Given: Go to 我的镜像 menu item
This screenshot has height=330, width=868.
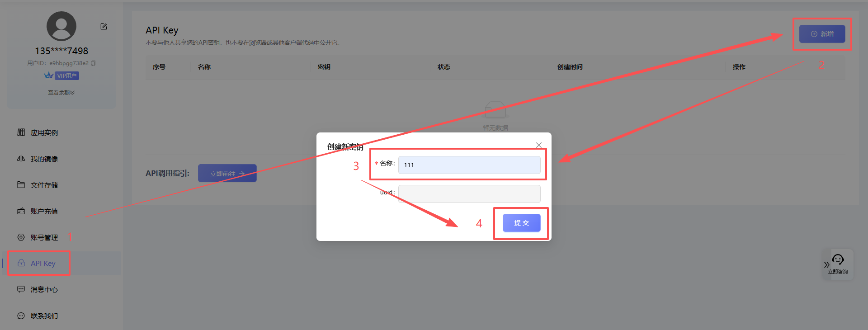Looking at the screenshot, I should coord(44,159).
